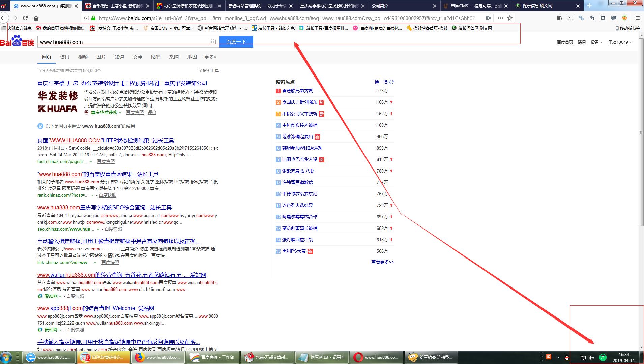Click the chat bubble toolbar icon
The image size is (644, 364).
tap(614, 18)
